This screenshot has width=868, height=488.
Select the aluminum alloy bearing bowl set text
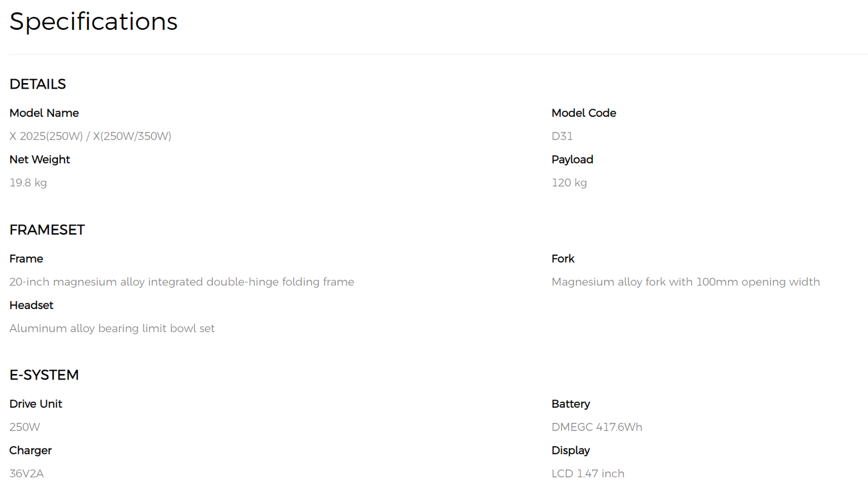tap(112, 328)
